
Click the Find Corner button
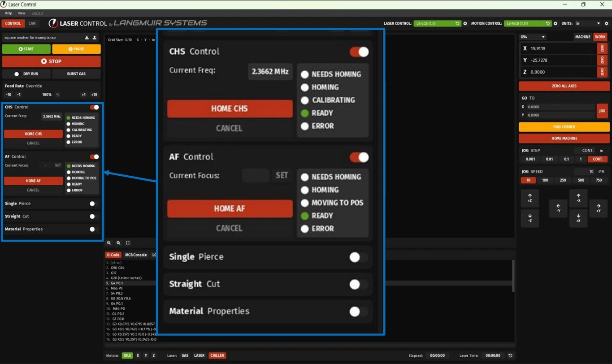[x=564, y=127]
